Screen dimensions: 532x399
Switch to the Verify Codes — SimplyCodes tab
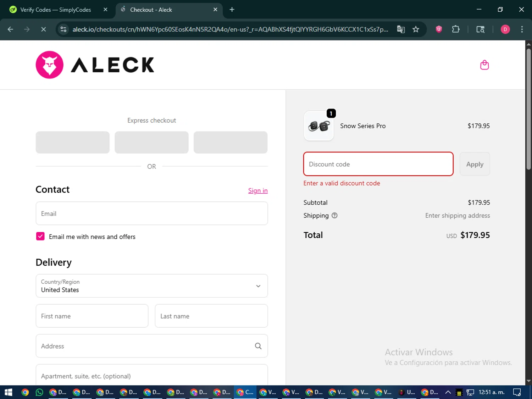pyautogui.click(x=56, y=10)
